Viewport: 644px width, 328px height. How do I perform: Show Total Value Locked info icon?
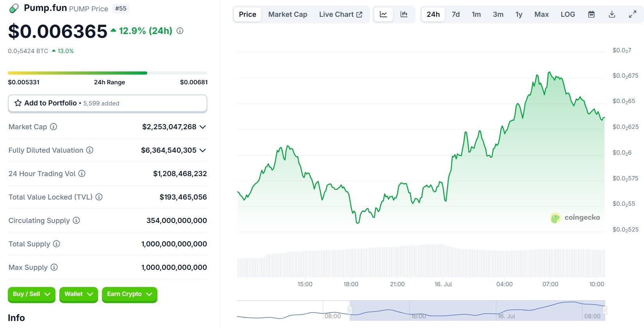[99, 197]
